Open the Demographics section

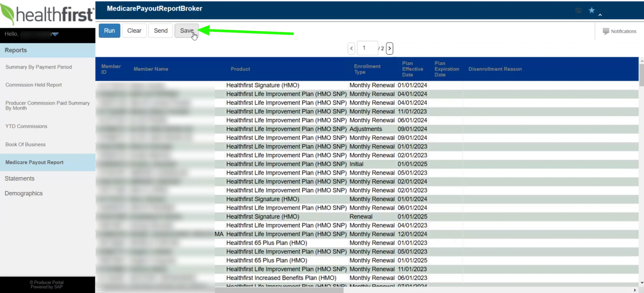coord(24,193)
